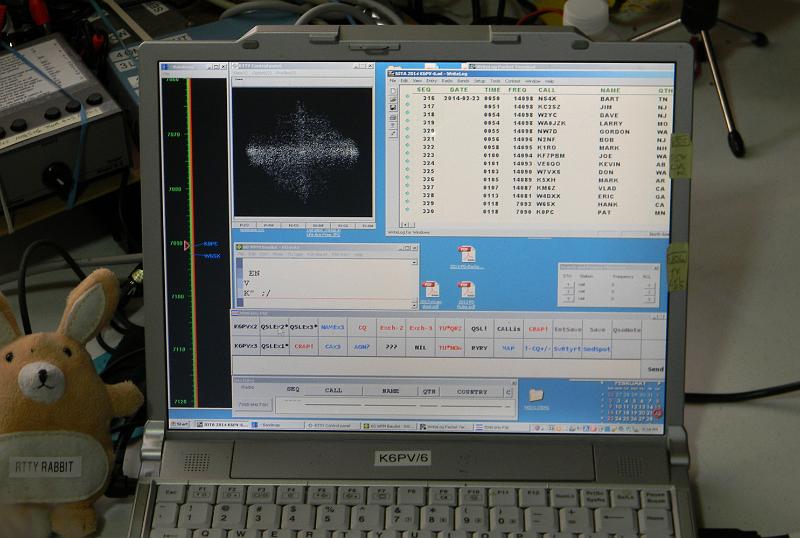Click the K0PC spot on the bandmap
This screenshot has height=538, width=800.
click(x=211, y=244)
